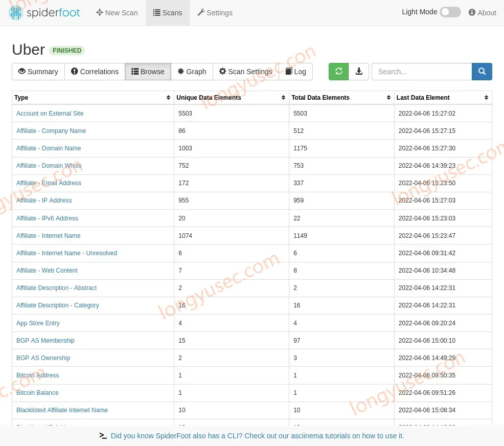
Task: Sort by Last Data Element arrows
Action: pyautogui.click(x=486, y=97)
